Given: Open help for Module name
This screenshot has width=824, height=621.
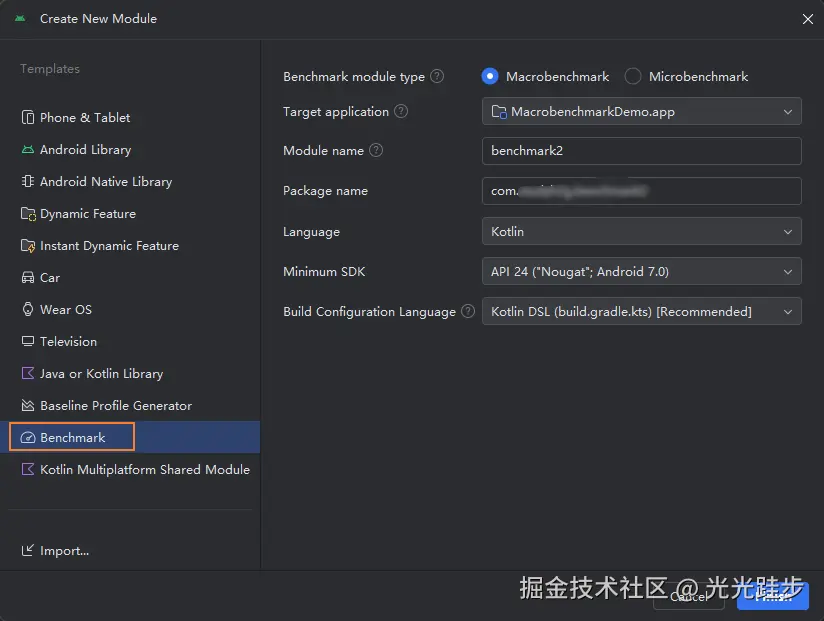Looking at the screenshot, I should [376, 150].
